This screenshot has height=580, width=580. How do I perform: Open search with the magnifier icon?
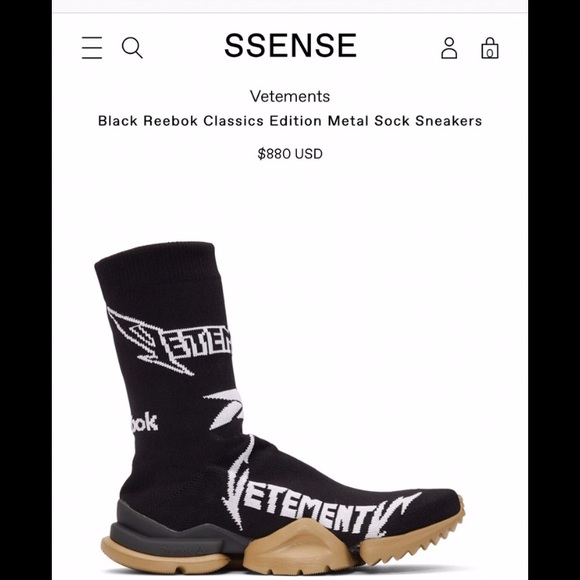point(132,48)
